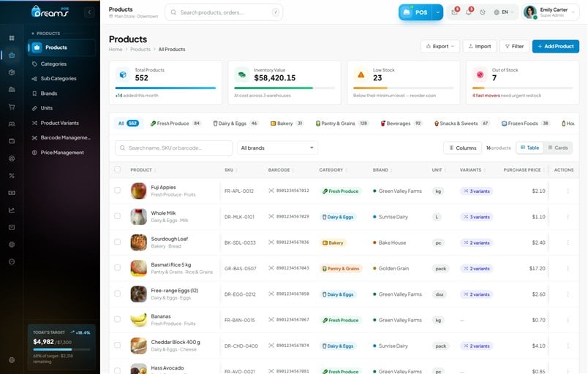Open the All brands dropdown

point(277,148)
